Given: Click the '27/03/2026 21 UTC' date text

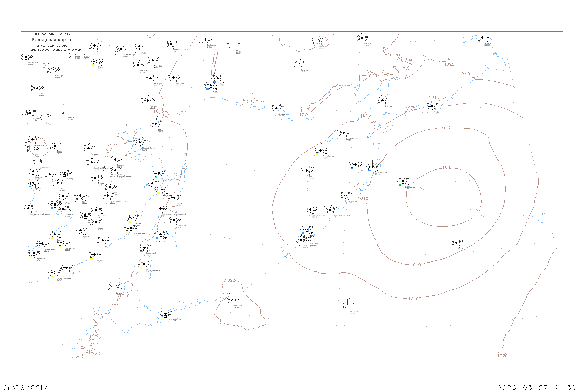Looking at the screenshot, I should coord(52,46).
